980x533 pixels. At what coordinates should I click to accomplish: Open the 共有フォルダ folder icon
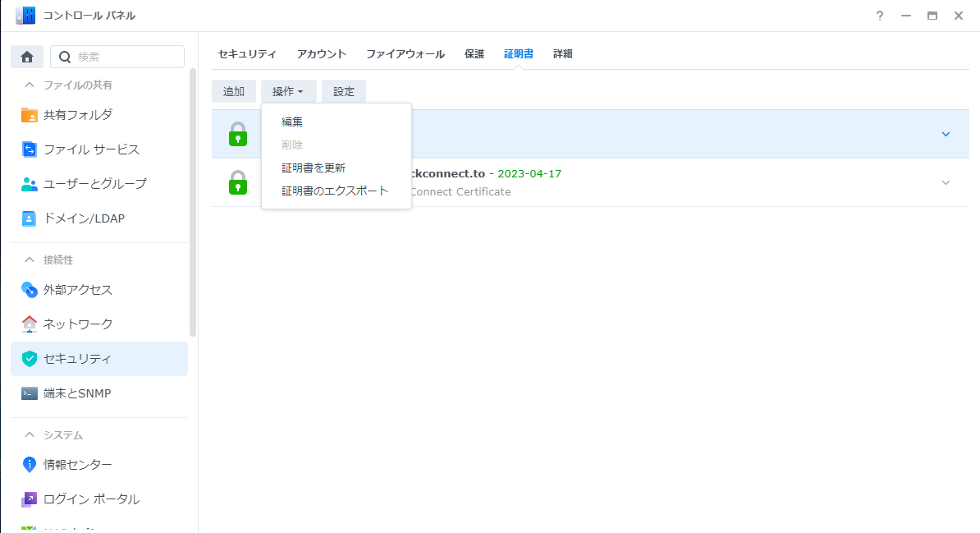[30, 115]
